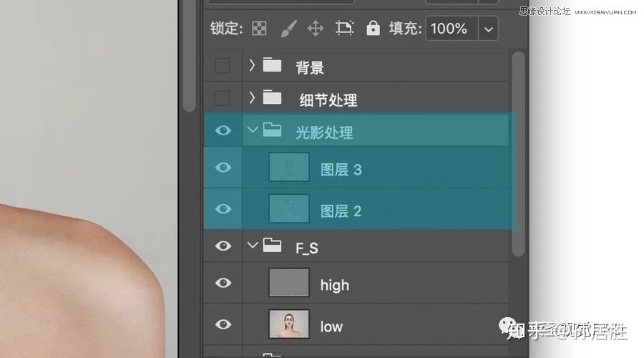
Task: Click the 背景 group folder icon
Action: tap(273, 65)
